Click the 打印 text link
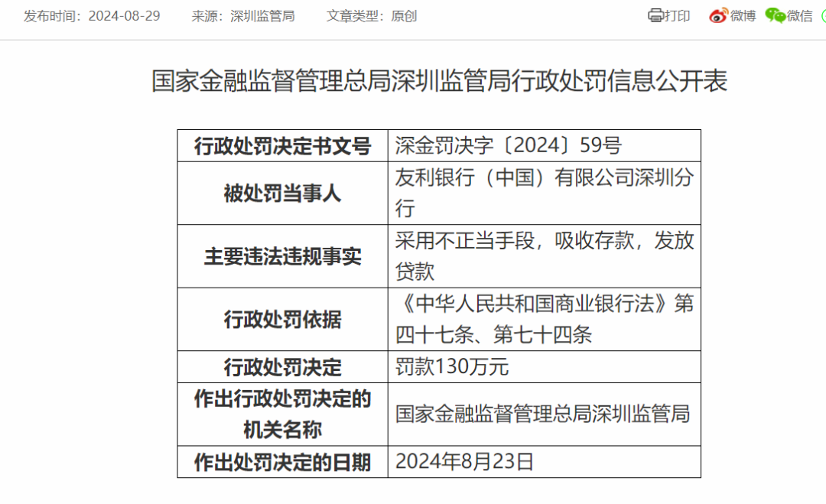The image size is (826, 504). pos(677,16)
